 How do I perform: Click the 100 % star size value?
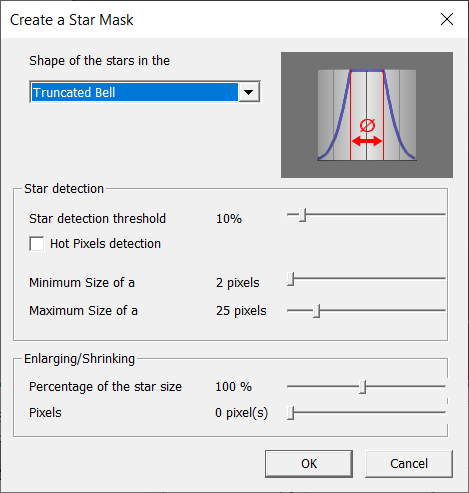(233, 387)
